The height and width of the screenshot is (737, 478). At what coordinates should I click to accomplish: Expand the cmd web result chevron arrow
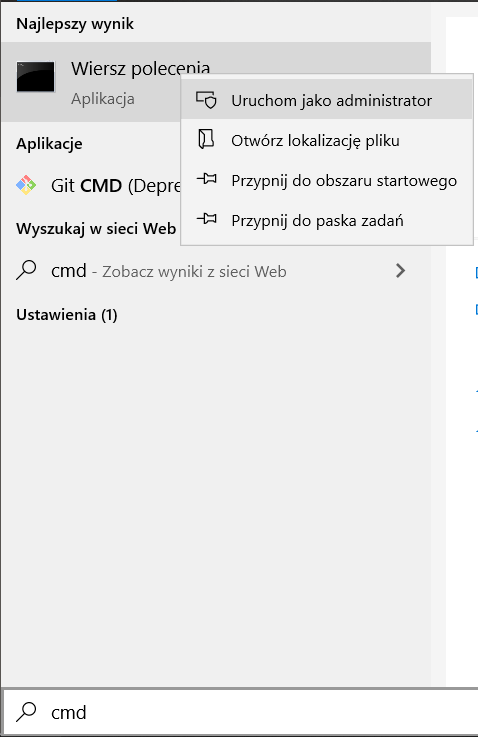pos(400,271)
